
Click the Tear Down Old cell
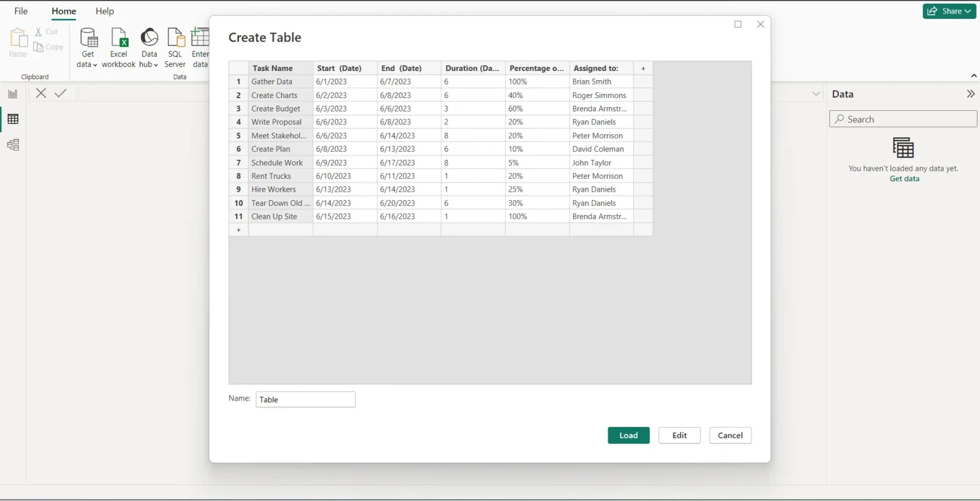[281, 203]
